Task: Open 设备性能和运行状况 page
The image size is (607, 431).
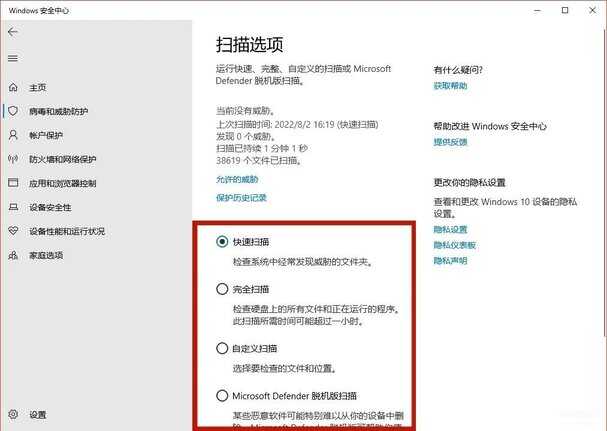Action: pos(67,231)
